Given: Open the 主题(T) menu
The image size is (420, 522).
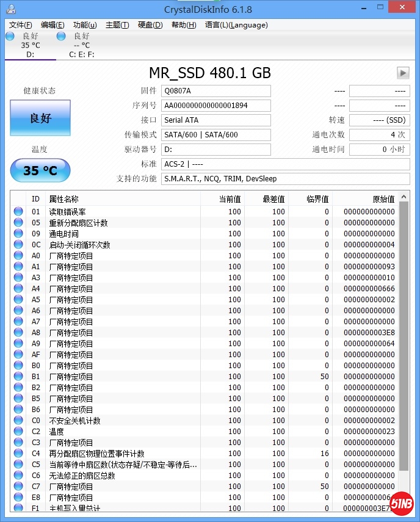Looking at the screenshot, I should (117, 25).
